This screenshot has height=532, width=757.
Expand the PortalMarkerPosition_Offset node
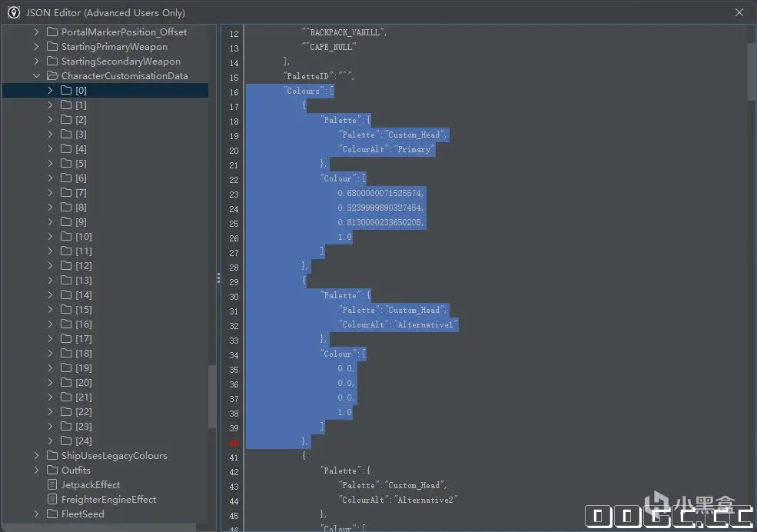pyautogui.click(x=36, y=32)
